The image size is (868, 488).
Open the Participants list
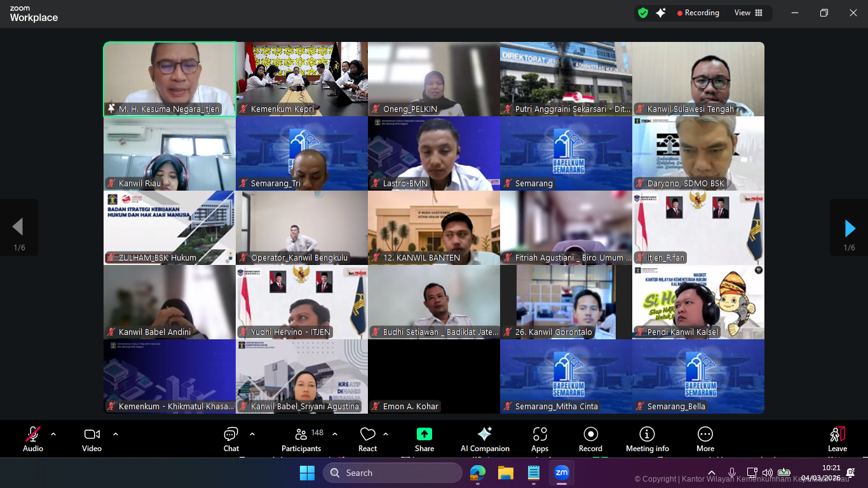coord(301,439)
